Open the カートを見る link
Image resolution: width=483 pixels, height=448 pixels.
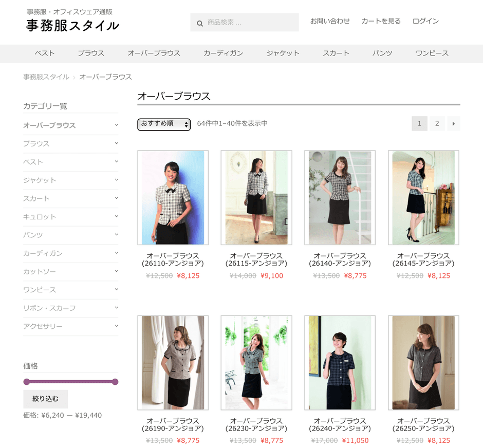[381, 21]
